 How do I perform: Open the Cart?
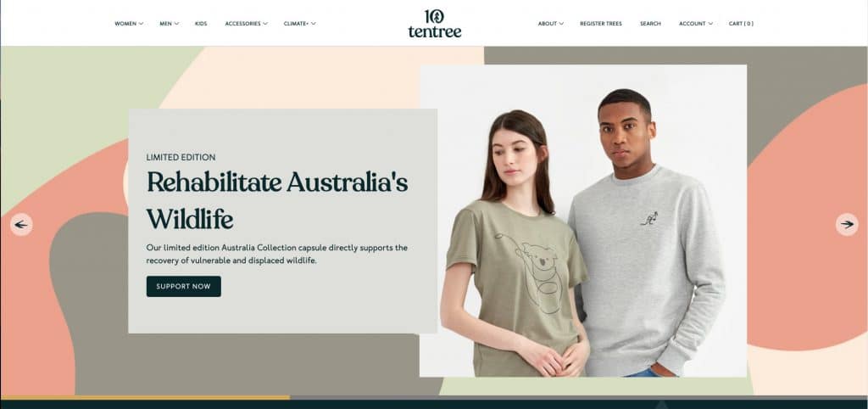click(x=741, y=24)
